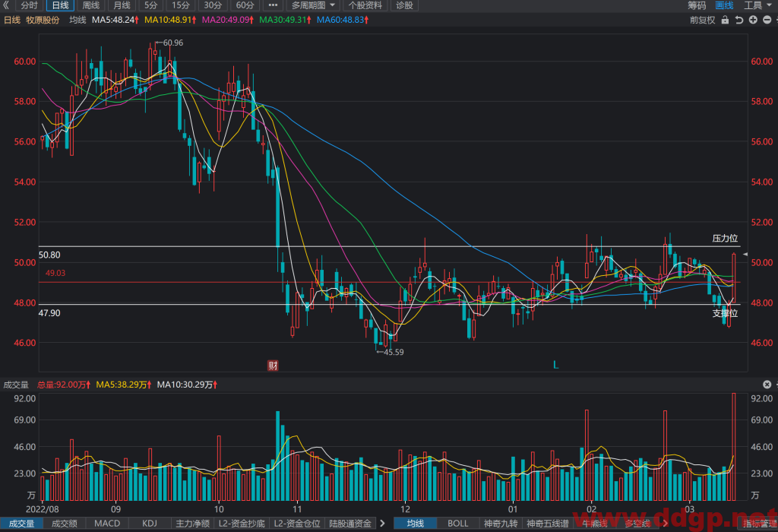The height and width of the screenshot is (532, 778).
Task: Click the 47.90 support price label
Action: (49, 313)
